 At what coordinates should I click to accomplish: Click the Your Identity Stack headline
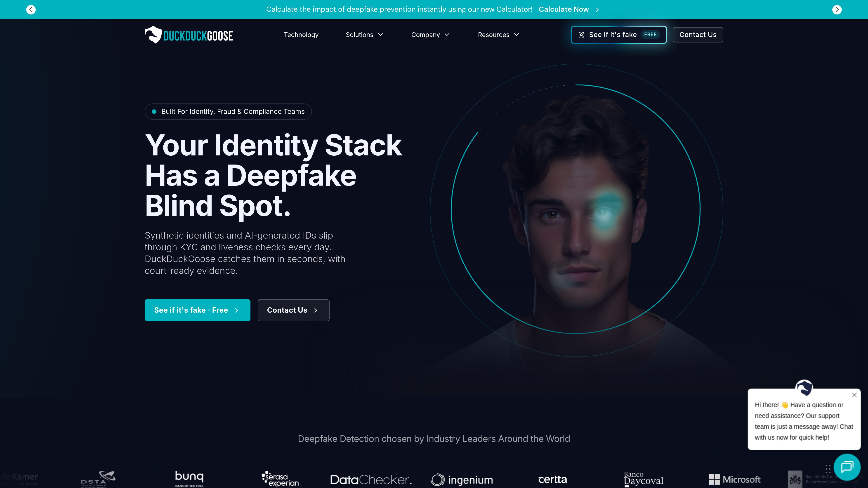coord(273,175)
